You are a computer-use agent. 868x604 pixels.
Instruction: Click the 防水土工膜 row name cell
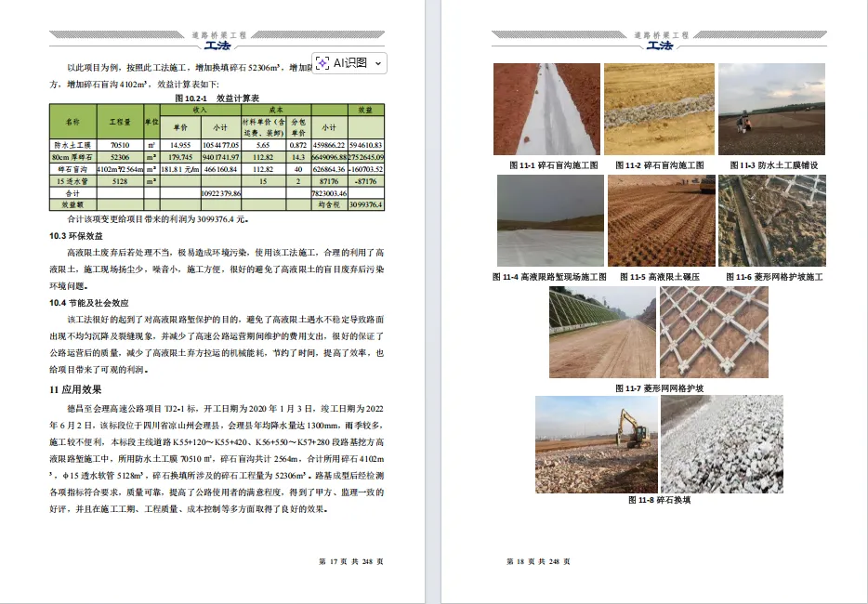pyautogui.click(x=73, y=145)
